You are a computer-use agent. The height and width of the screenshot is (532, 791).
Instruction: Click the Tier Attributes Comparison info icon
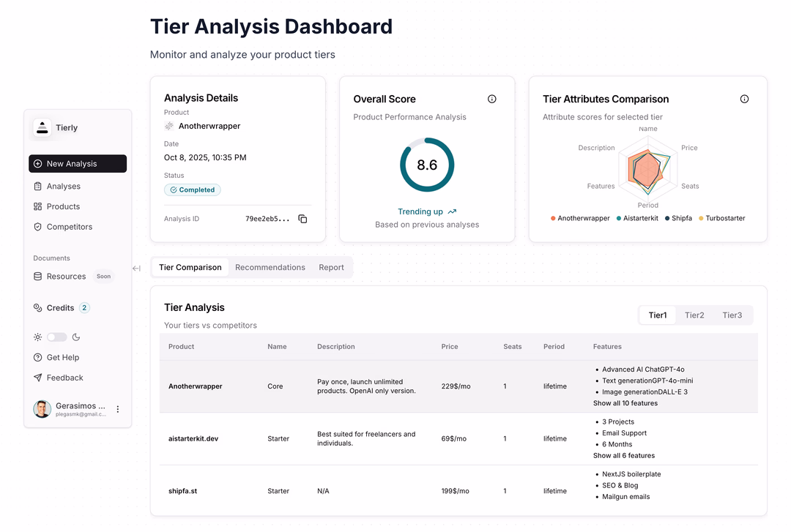(x=744, y=99)
